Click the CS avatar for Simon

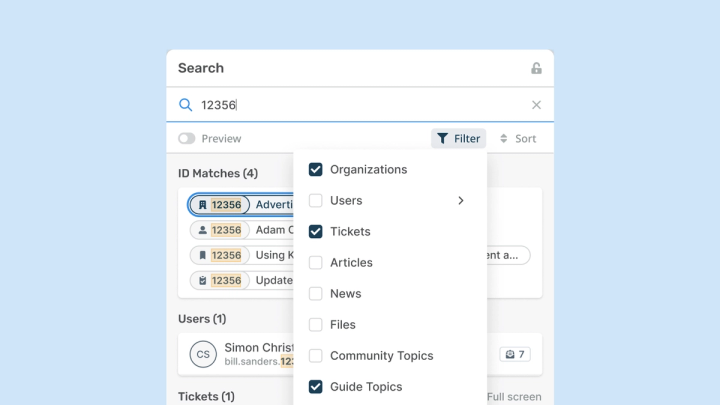tap(203, 354)
